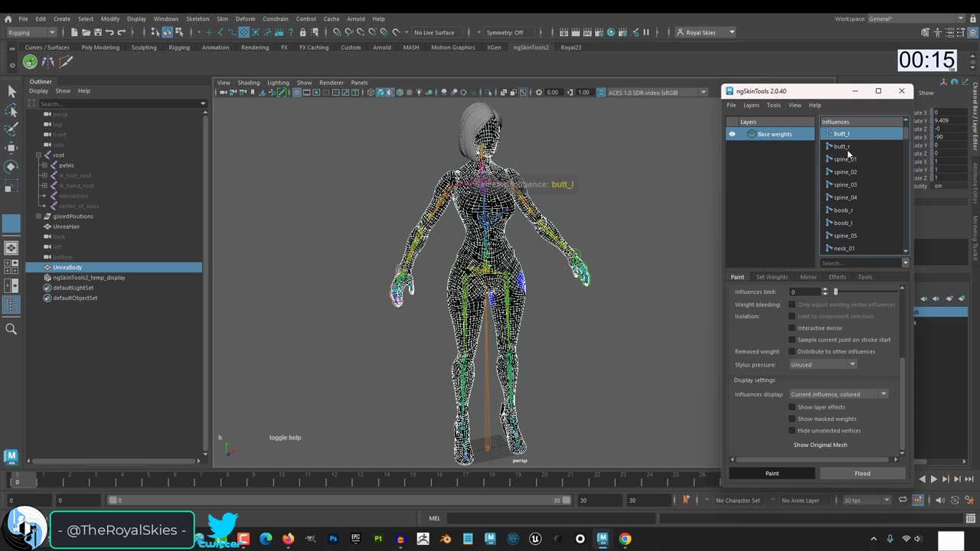Click the third shelf icon with the pencil
The image size is (980, 551).
pos(66,62)
